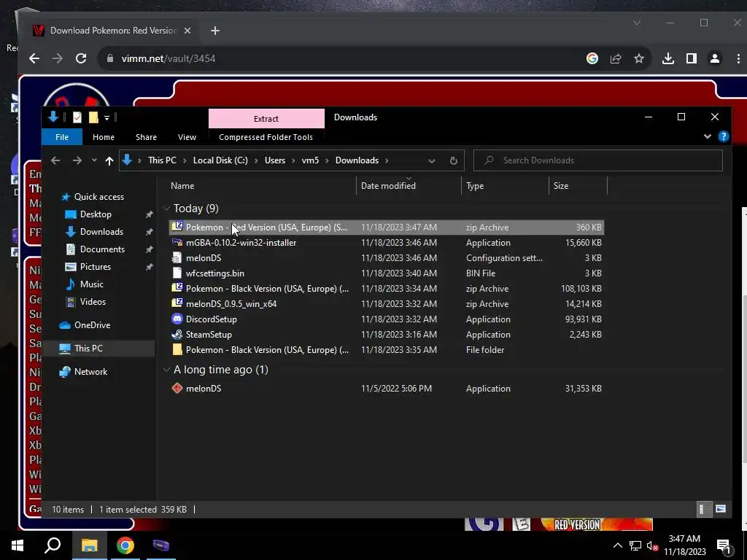747x560 pixels.
Task: Go back in File Explorer
Action: click(x=55, y=160)
